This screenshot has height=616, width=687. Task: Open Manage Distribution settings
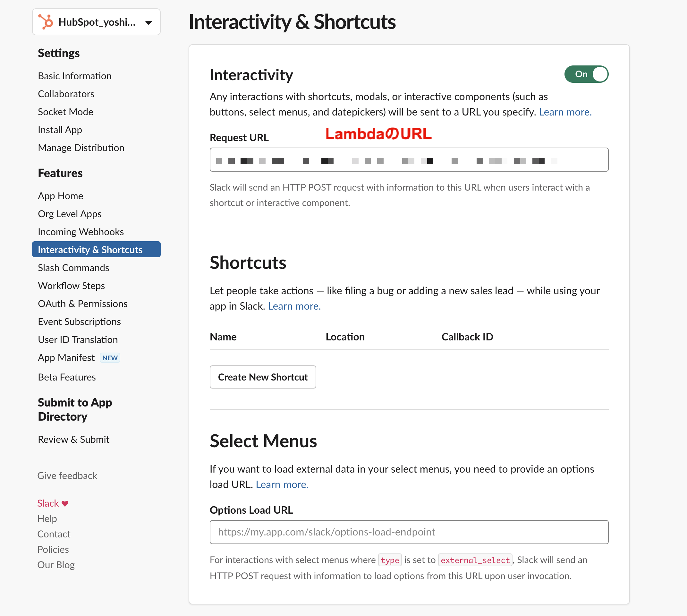pos(81,148)
